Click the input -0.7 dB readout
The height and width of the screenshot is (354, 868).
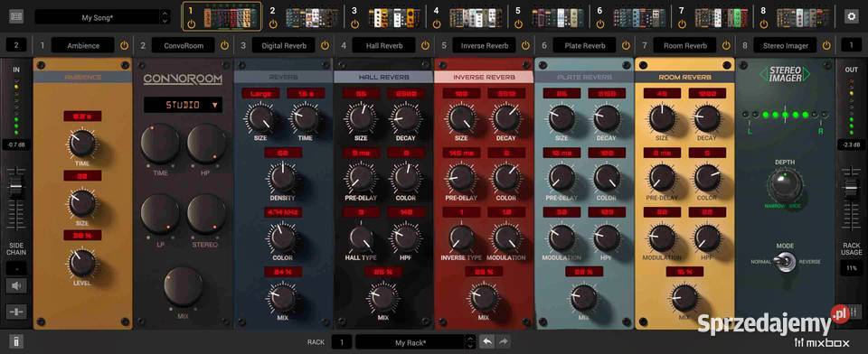pos(16,144)
